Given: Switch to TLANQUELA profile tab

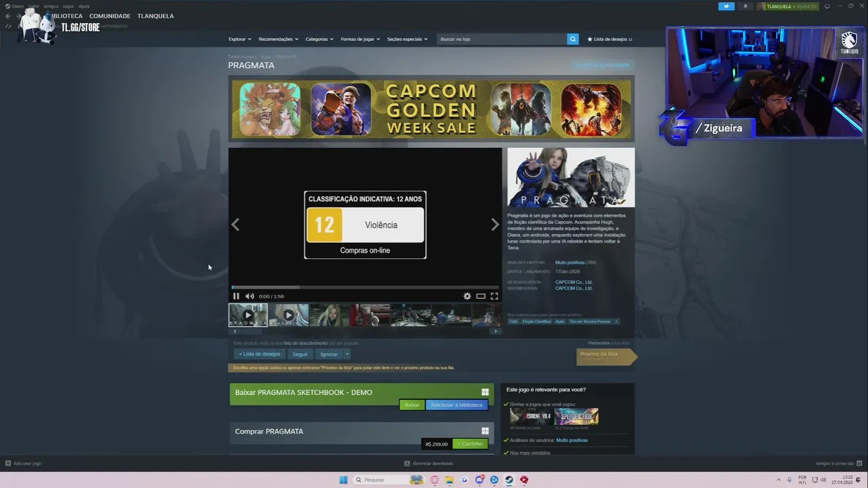Looking at the screenshot, I should [155, 16].
